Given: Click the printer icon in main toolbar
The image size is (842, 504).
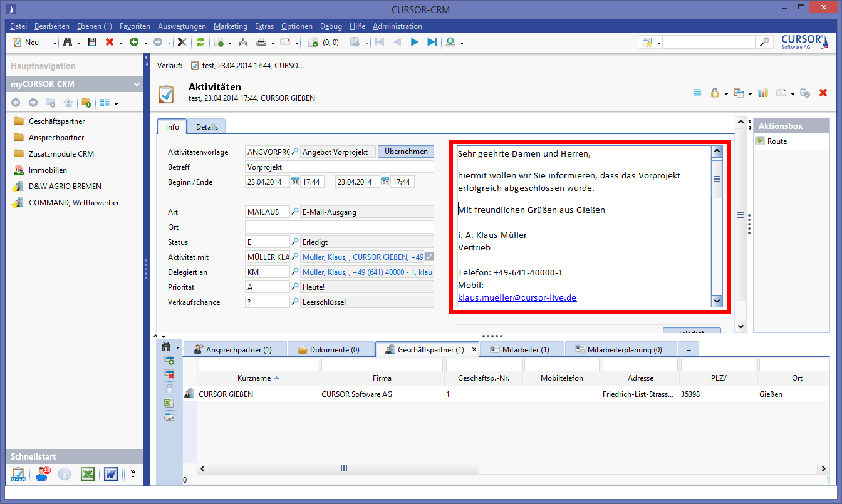Looking at the screenshot, I should 261,42.
